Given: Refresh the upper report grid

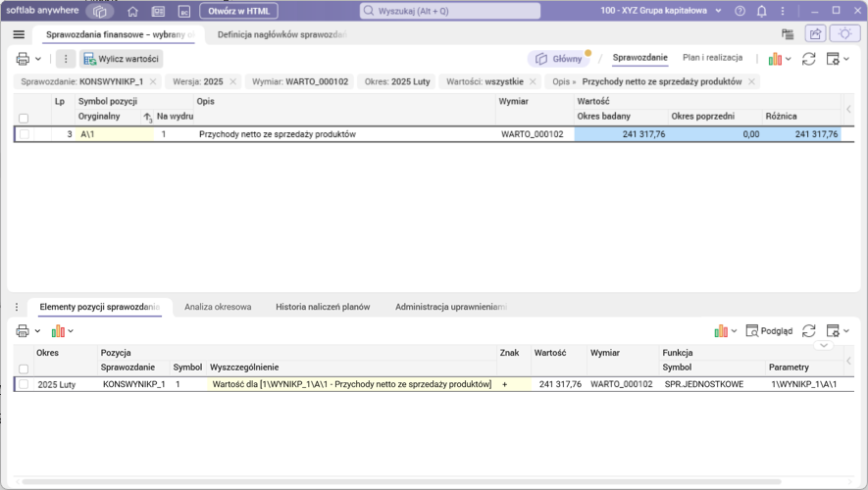Looking at the screenshot, I should (x=809, y=59).
